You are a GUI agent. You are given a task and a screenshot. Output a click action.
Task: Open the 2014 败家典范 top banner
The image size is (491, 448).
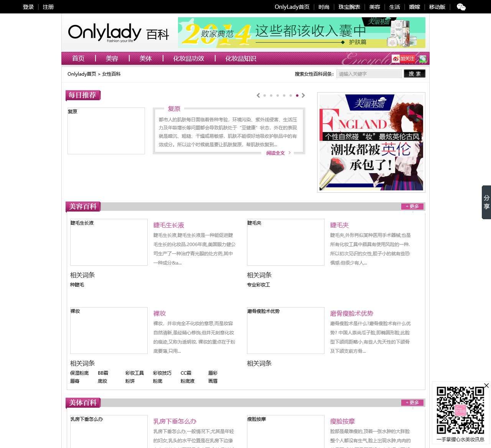pos(302,33)
